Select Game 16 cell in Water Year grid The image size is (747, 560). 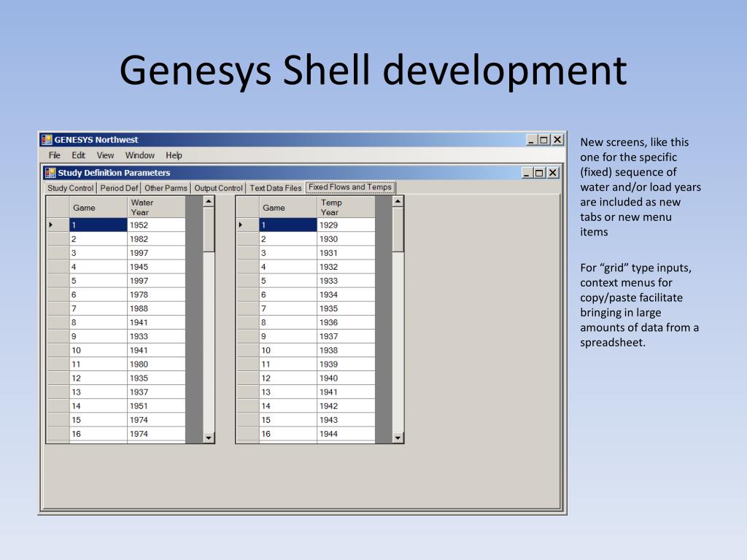point(98,434)
